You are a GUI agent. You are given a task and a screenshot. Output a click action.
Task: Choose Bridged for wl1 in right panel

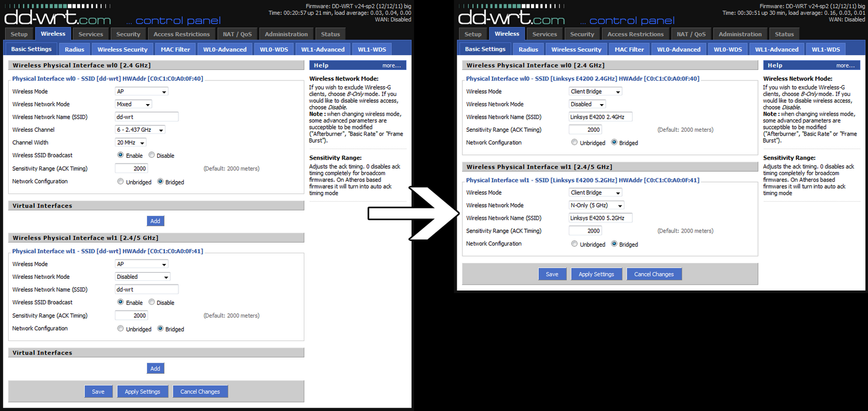pyautogui.click(x=614, y=243)
